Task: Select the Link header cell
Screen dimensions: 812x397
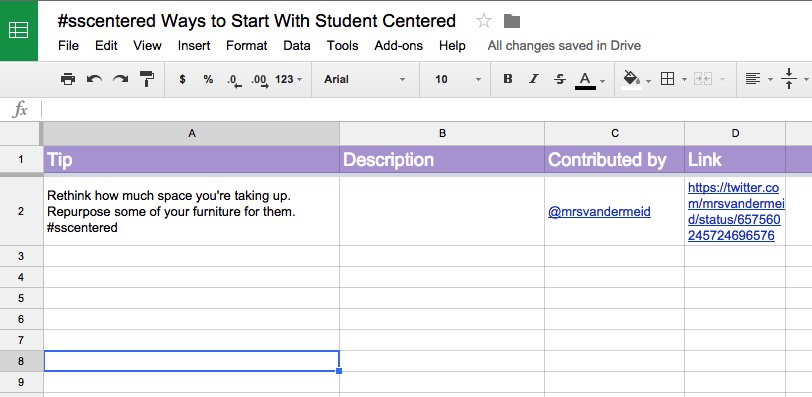Action: (735, 159)
